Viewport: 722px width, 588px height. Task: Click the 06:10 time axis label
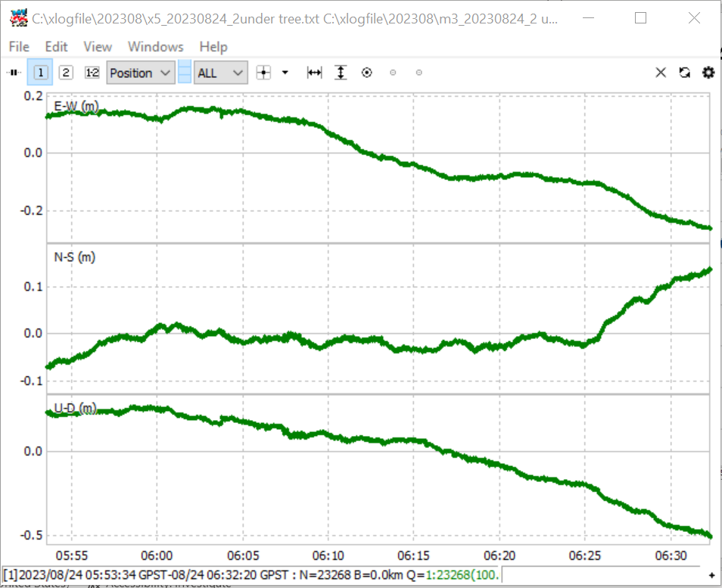click(x=328, y=555)
